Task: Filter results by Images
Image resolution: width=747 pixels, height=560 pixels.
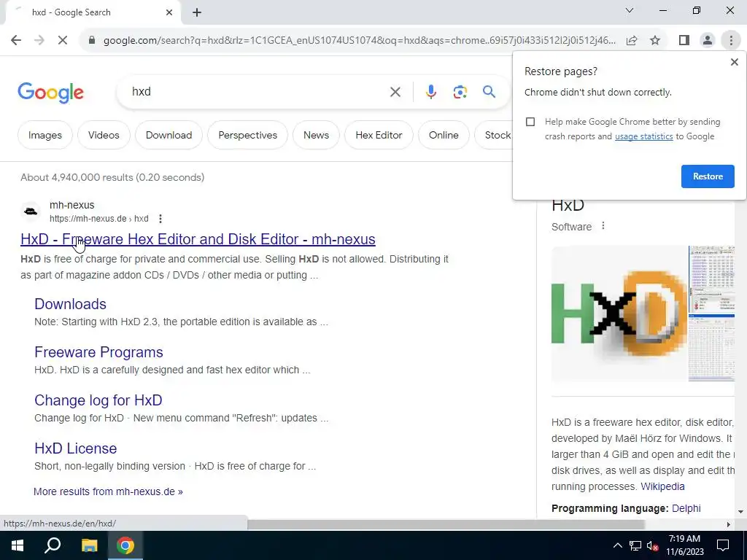Action: [44, 135]
